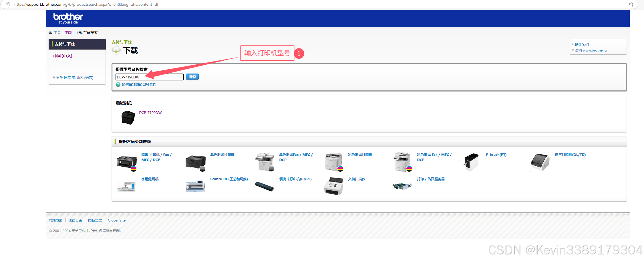Open 喷墨 打印机 / Fax / MFC / DCP category
Screen dimensions: 644x261
coord(156,157)
